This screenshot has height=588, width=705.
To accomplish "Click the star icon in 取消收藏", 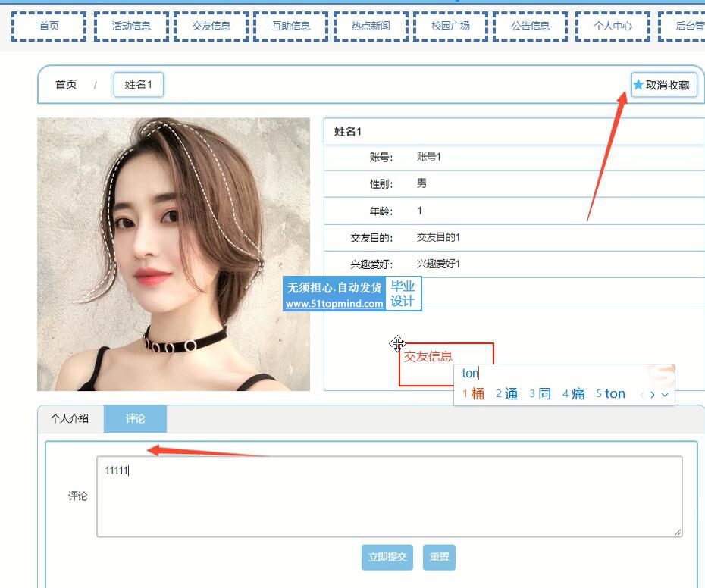I will 638,85.
